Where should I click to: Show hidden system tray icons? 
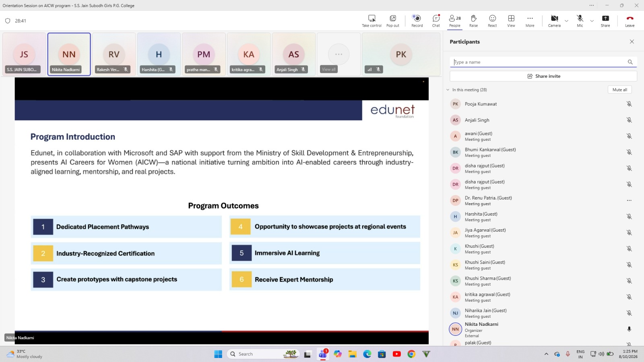coord(546,354)
